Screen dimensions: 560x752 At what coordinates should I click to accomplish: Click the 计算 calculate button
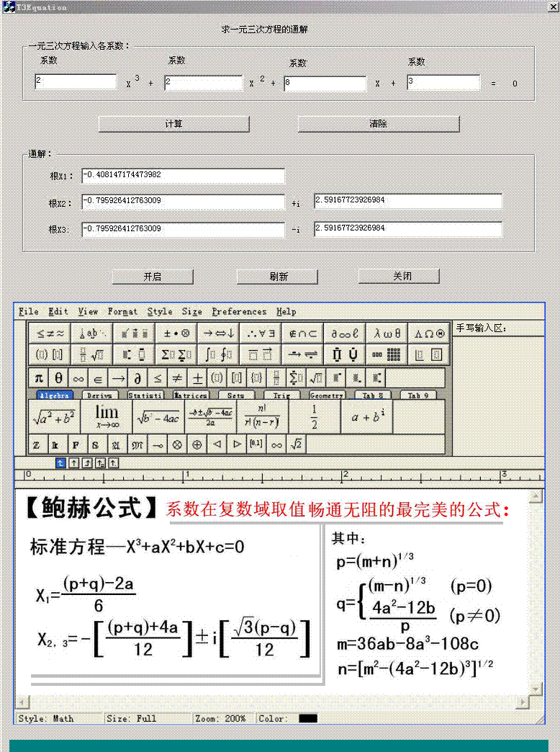point(173,124)
